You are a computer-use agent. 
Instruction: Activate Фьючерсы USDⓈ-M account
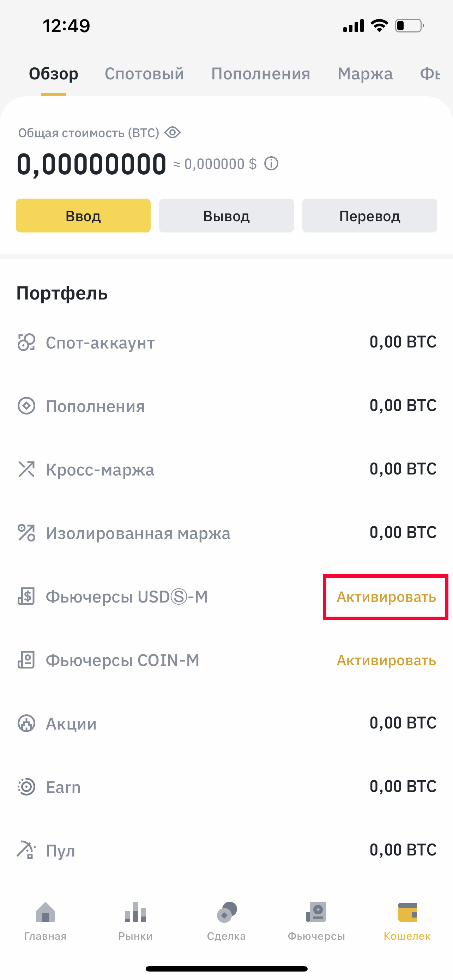[386, 597]
